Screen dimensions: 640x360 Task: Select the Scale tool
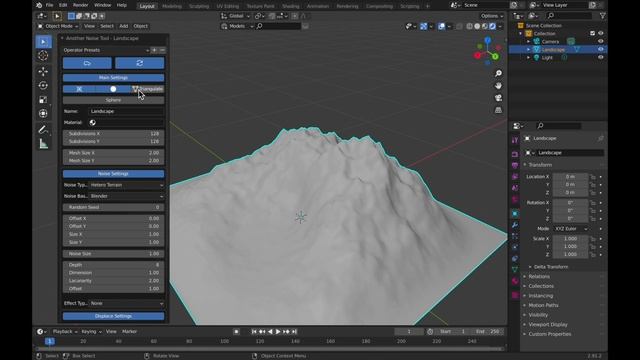click(x=43, y=100)
